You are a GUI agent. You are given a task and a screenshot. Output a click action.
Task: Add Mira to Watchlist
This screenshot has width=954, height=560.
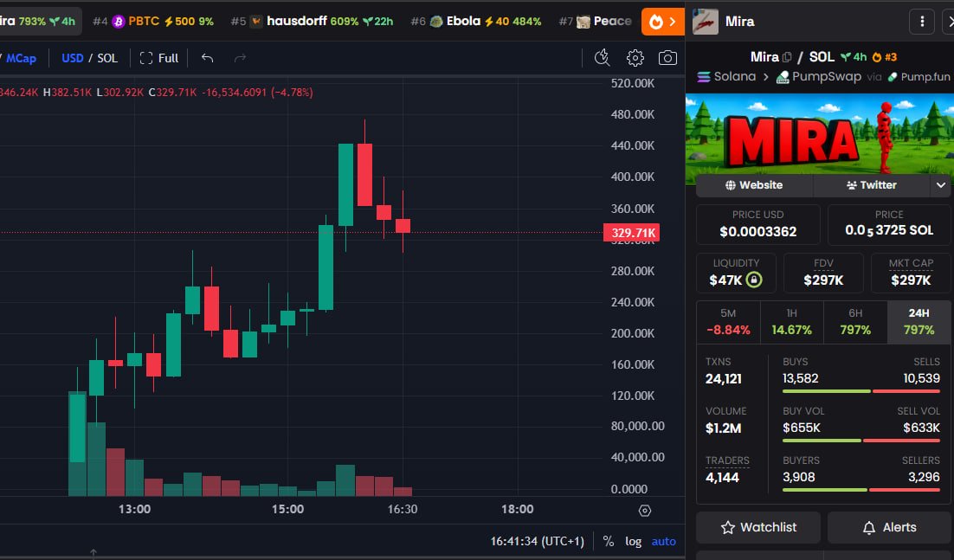758,527
